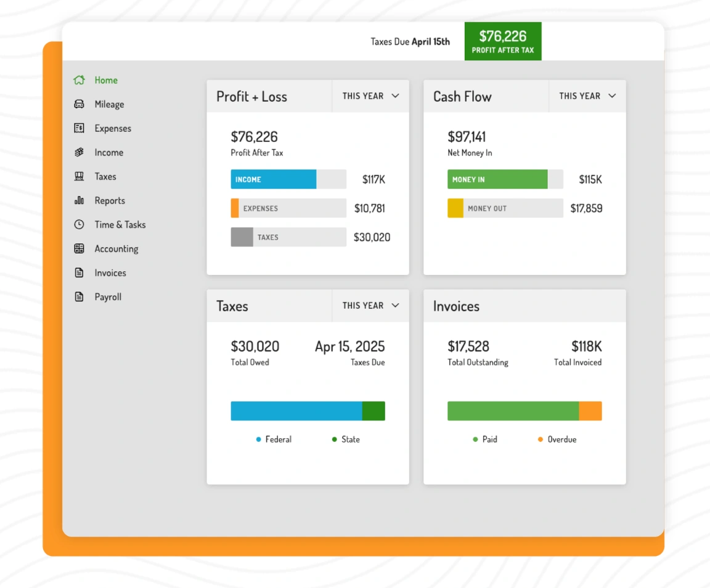Viewport: 710px width, 588px height.
Task: Click the Time & Tasks clock icon
Action: [80, 224]
